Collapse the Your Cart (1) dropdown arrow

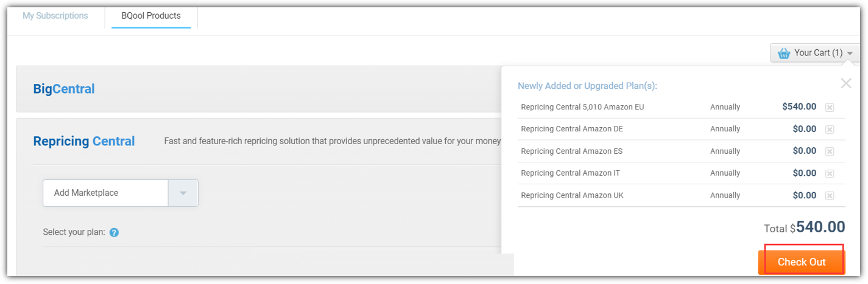[x=850, y=54]
